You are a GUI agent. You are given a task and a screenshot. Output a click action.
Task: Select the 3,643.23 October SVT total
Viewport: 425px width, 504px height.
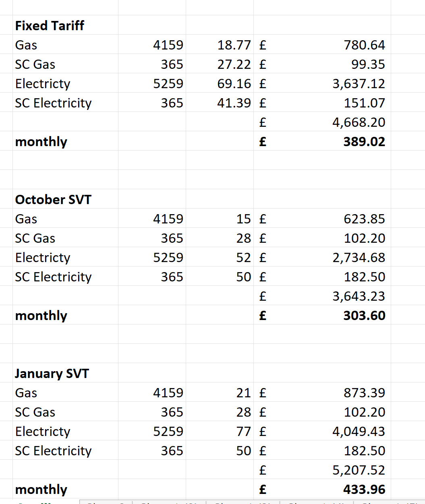point(359,296)
